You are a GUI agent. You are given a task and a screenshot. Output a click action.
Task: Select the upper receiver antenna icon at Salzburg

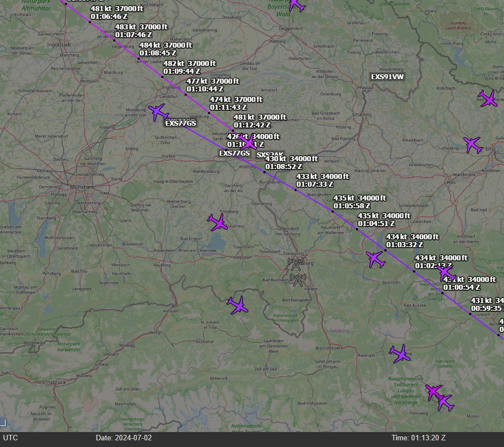click(296, 264)
